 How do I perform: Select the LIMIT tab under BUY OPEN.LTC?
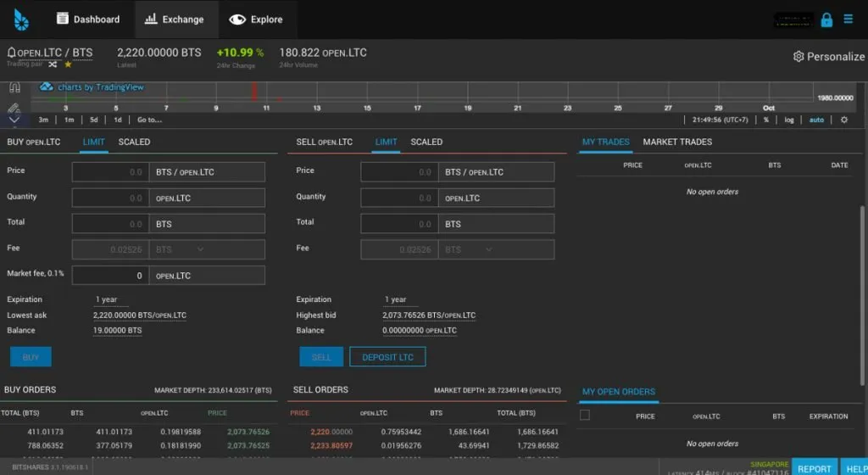(93, 142)
